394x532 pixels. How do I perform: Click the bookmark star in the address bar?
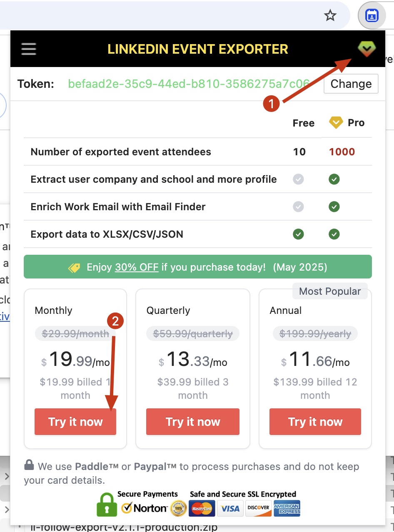point(330,15)
